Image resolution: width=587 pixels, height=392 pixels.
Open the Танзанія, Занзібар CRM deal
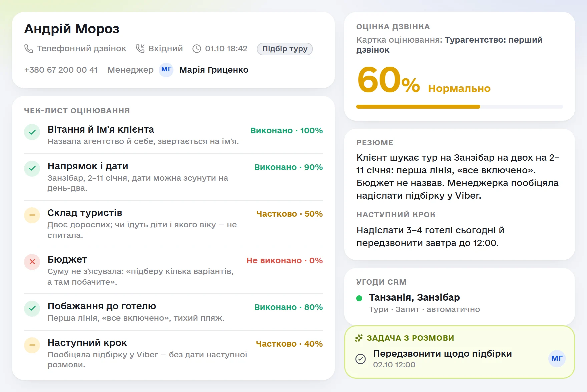[414, 297]
